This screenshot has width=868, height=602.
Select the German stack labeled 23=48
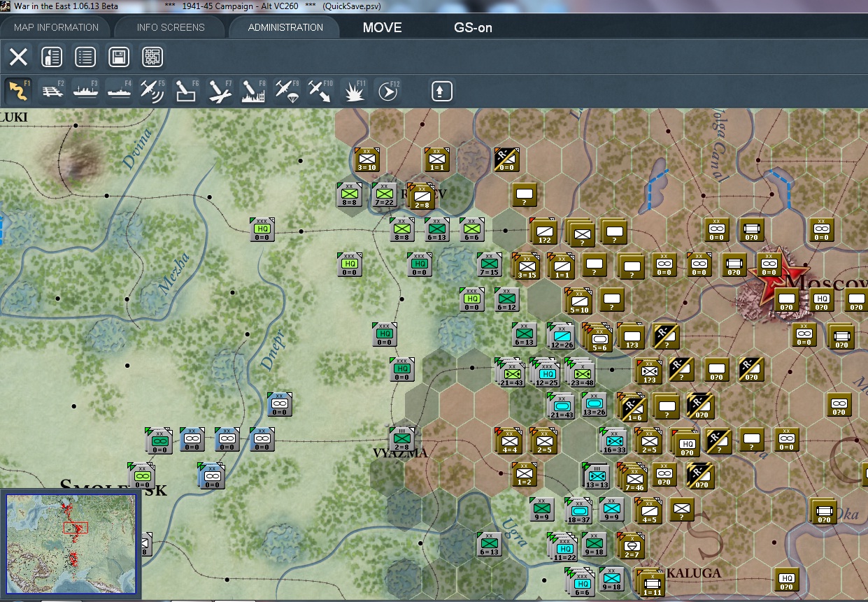(x=581, y=373)
